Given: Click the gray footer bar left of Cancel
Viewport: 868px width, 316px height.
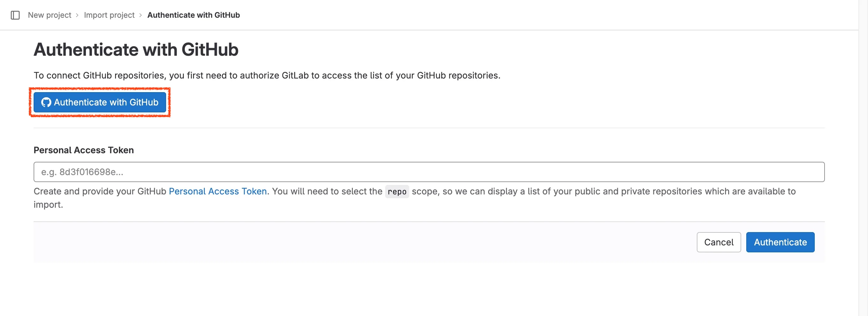Looking at the screenshot, I should [x=337, y=242].
